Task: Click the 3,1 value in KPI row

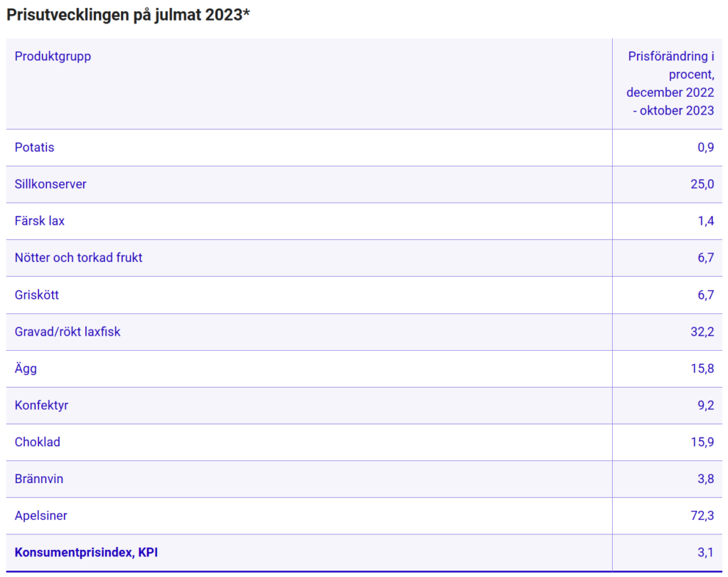Action: coord(705,552)
